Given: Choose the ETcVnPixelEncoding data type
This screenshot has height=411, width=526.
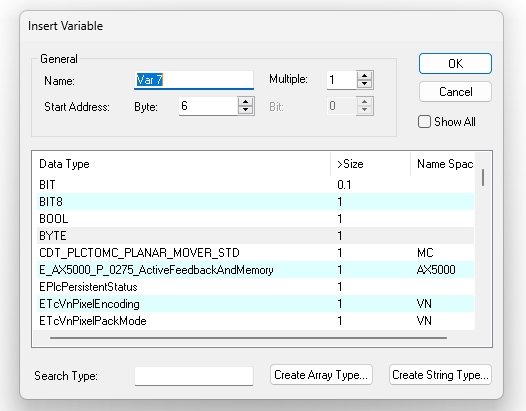Looking at the screenshot, I should (255, 304).
